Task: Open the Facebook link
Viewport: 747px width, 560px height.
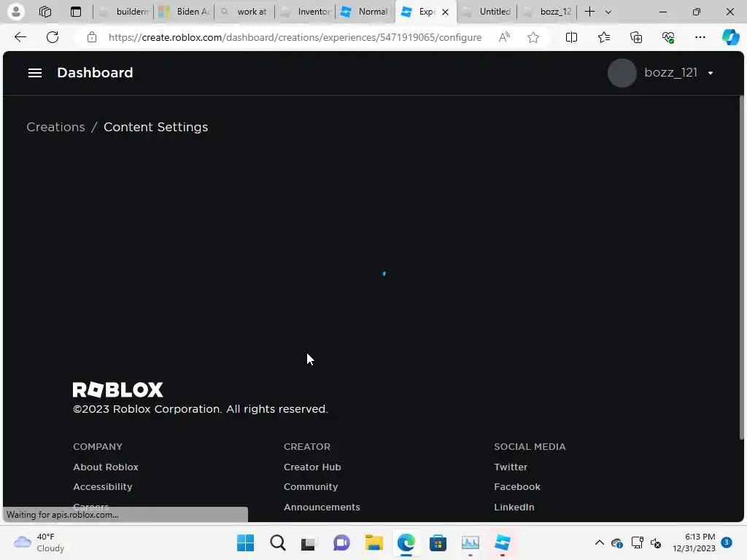Action: (x=517, y=486)
